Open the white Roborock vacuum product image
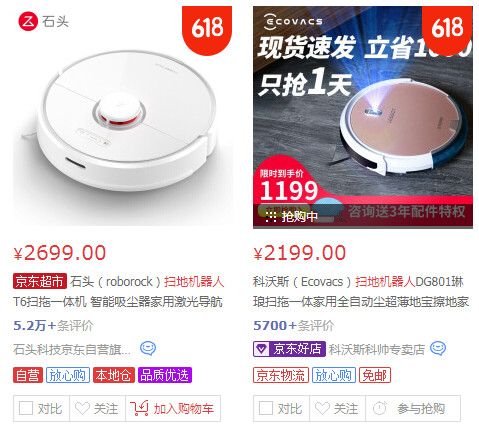This screenshot has width=479, height=425. click(123, 117)
